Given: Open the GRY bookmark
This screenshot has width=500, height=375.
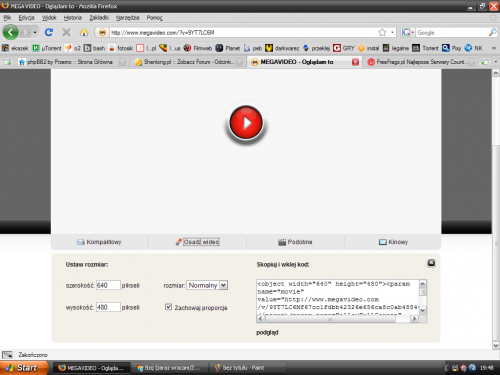Looking at the screenshot, I should tap(344, 48).
